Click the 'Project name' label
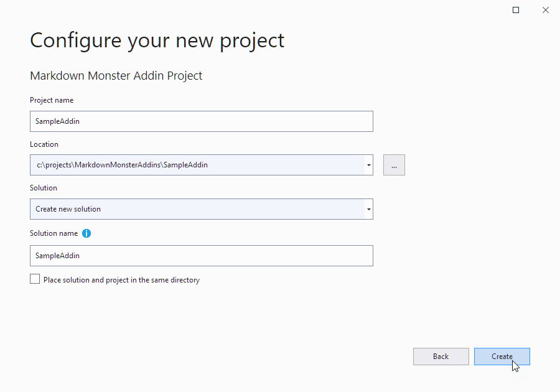 coord(52,100)
